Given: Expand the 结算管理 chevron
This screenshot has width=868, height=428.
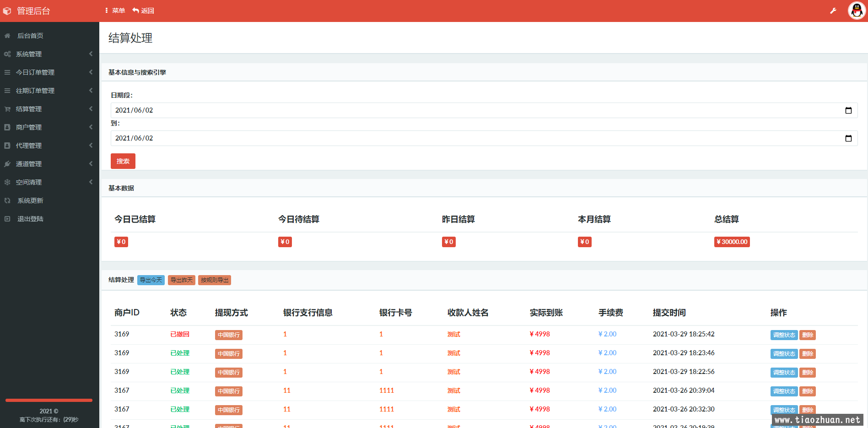Looking at the screenshot, I should pyautogui.click(x=91, y=109).
